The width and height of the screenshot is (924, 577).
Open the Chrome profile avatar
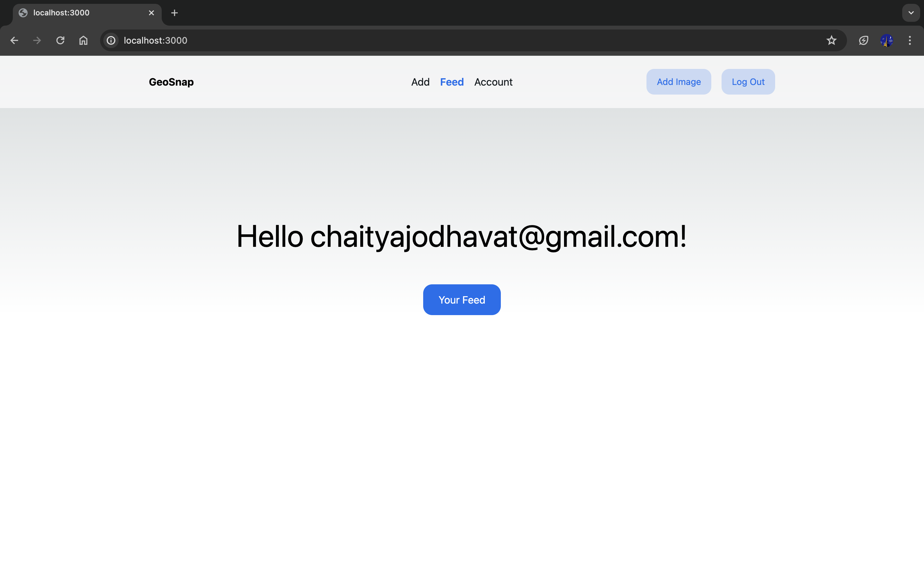pos(886,40)
